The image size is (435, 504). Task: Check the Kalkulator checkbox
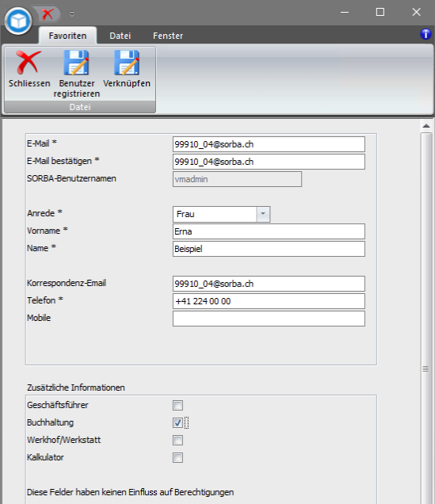pos(177,457)
